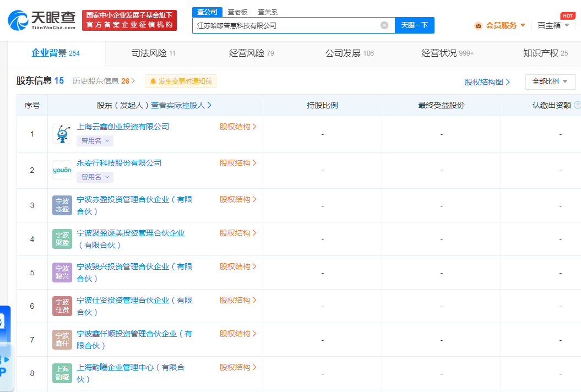
Task: Open 股权结构 for 宁波骏兴
Action: pyautogui.click(x=238, y=267)
